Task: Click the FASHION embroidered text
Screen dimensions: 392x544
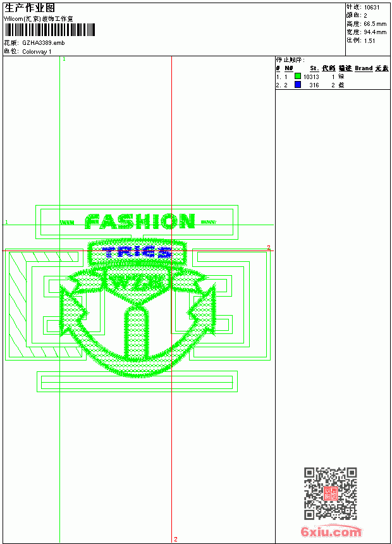Action: [140, 221]
